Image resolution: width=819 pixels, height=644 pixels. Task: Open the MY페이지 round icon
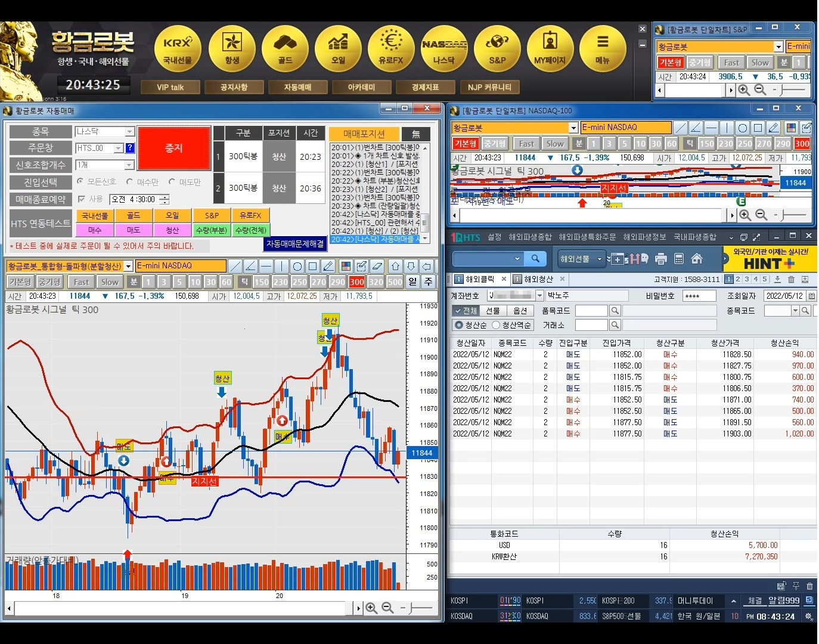[550, 49]
